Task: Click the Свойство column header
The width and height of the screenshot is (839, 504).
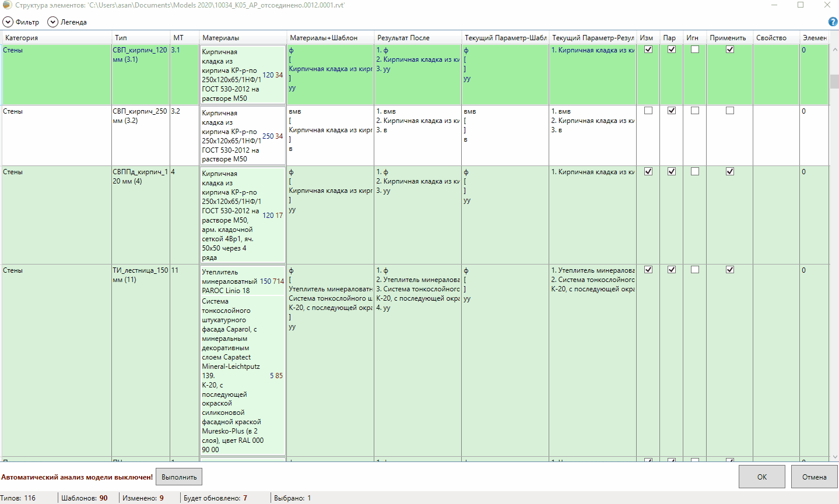Action: click(777, 38)
